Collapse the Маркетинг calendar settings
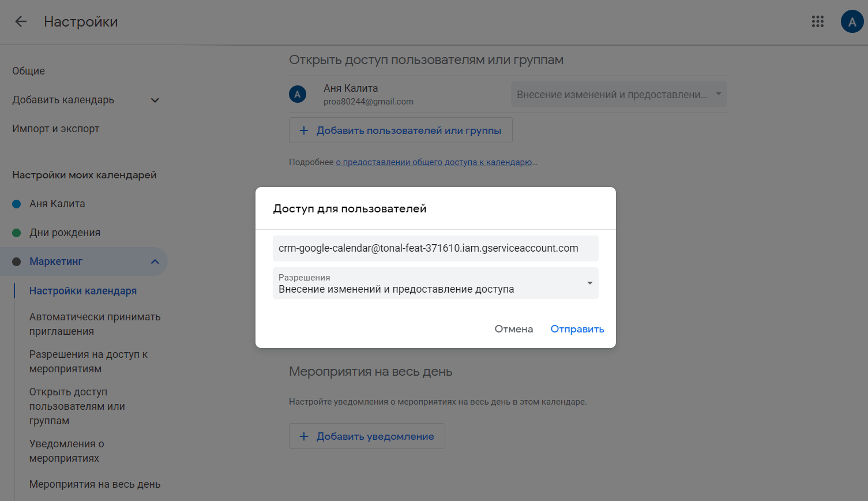Image resolution: width=868 pixels, height=501 pixels. tap(155, 261)
